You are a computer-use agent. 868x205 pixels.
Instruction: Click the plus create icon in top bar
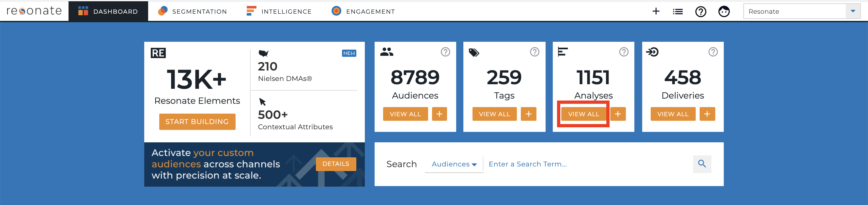(x=656, y=11)
